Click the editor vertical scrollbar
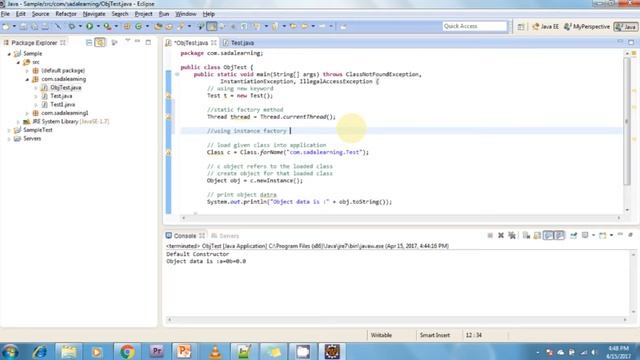Image resolution: width=640 pixels, height=360 pixels. (627, 121)
